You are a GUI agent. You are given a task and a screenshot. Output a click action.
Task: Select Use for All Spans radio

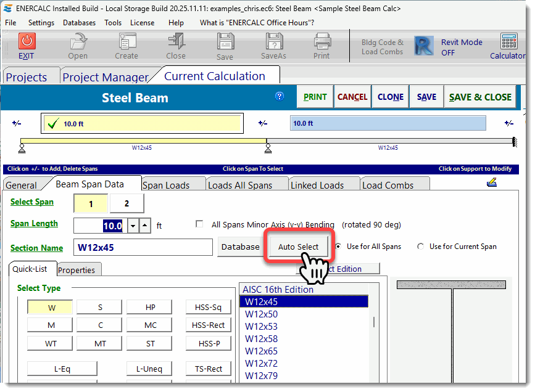(338, 246)
